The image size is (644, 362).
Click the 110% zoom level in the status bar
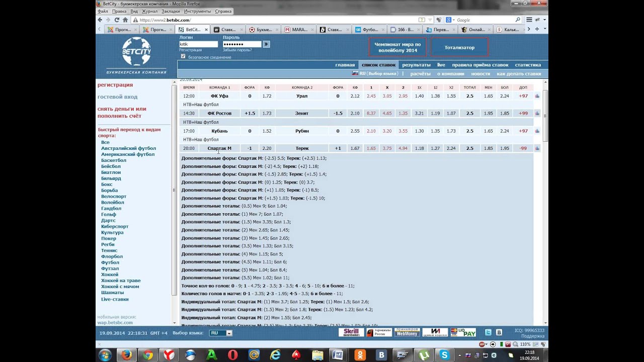[525, 344]
